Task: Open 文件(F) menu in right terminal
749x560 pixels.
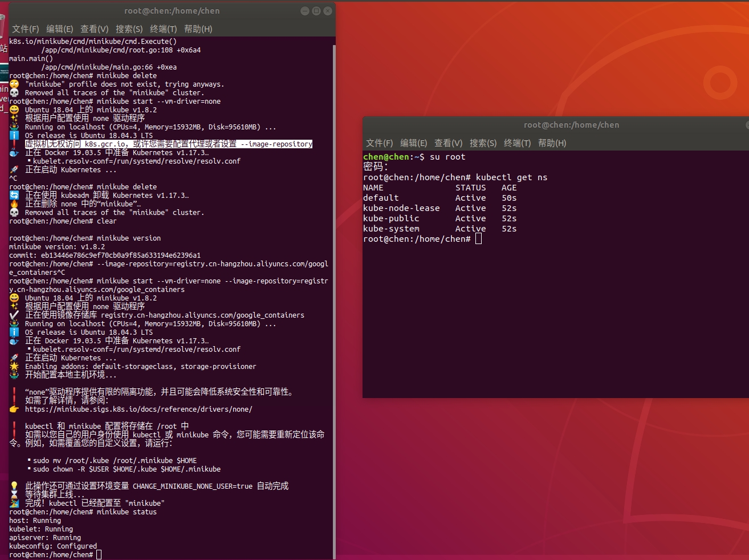Action: (x=380, y=143)
